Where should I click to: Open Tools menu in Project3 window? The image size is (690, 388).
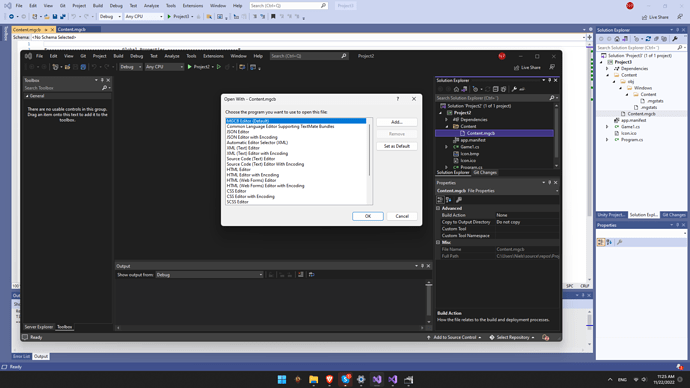171,6
